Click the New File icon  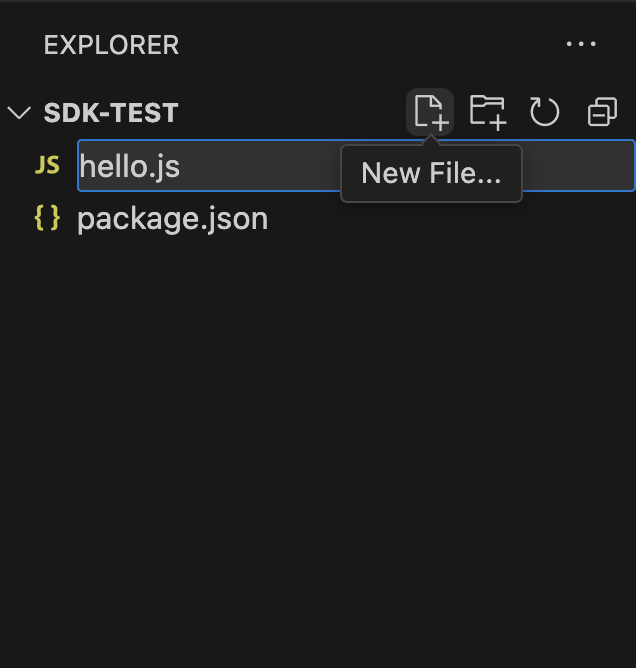(430, 111)
